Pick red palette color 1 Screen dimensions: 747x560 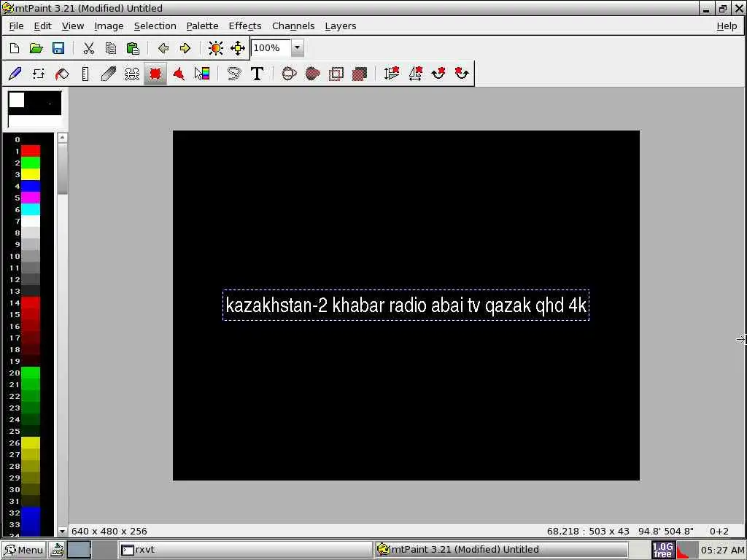tap(31, 151)
